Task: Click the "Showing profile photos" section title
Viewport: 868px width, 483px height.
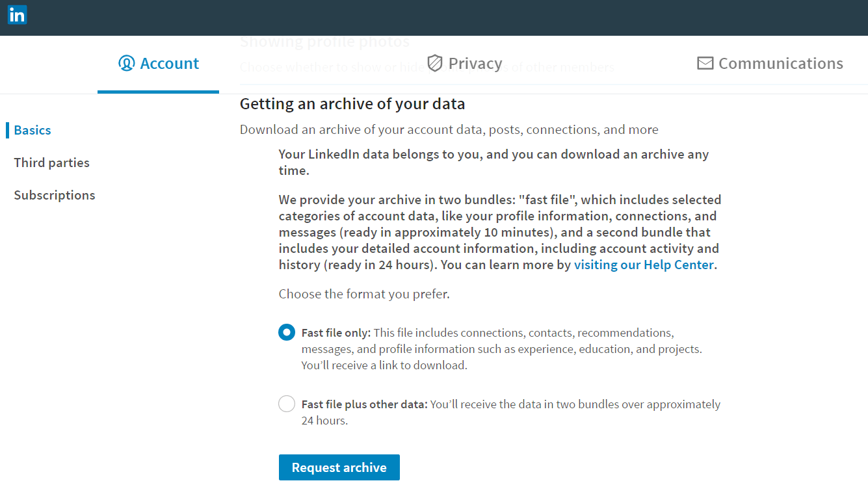Action: click(x=324, y=41)
